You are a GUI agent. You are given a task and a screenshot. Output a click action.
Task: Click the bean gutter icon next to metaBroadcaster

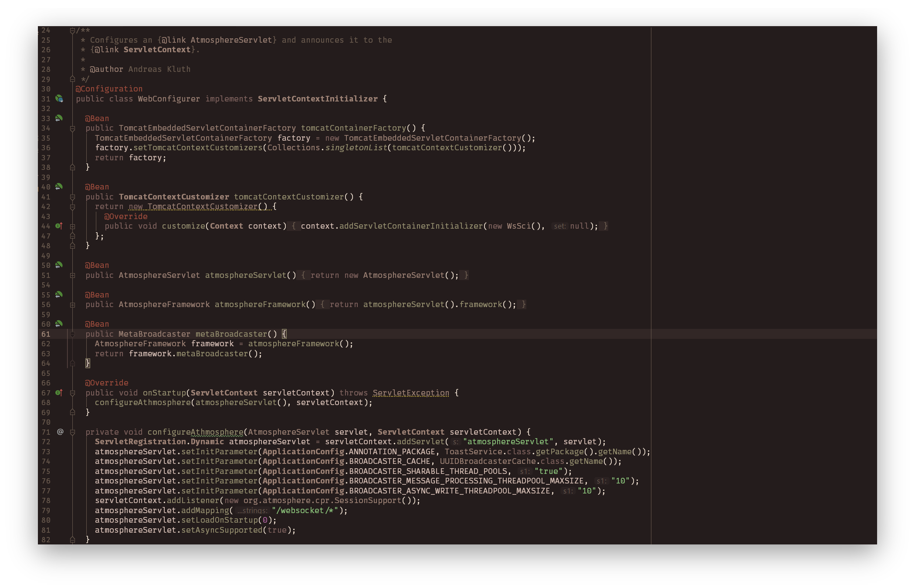(x=59, y=324)
